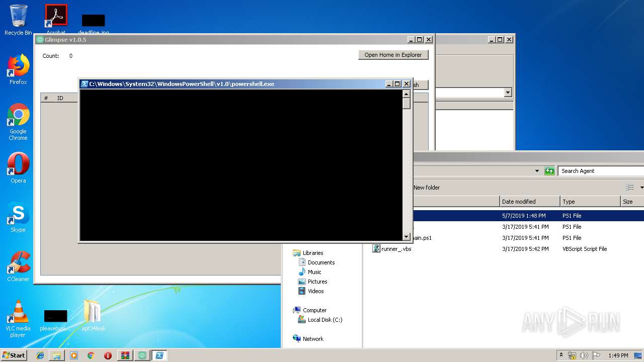This screenshot has height=362, width=644.
Task: Open the Firefox desktop shortcut
Action: tap(18, 69)
